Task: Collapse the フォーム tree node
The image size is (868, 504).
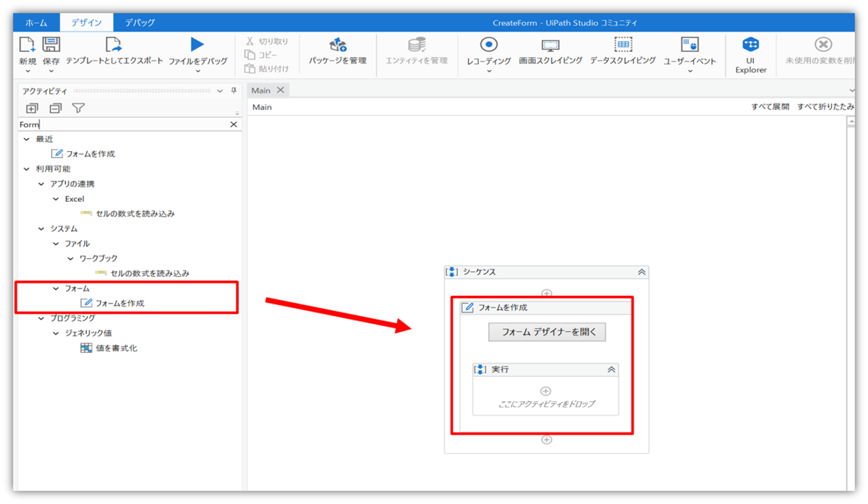Action: tap(56, 289)
